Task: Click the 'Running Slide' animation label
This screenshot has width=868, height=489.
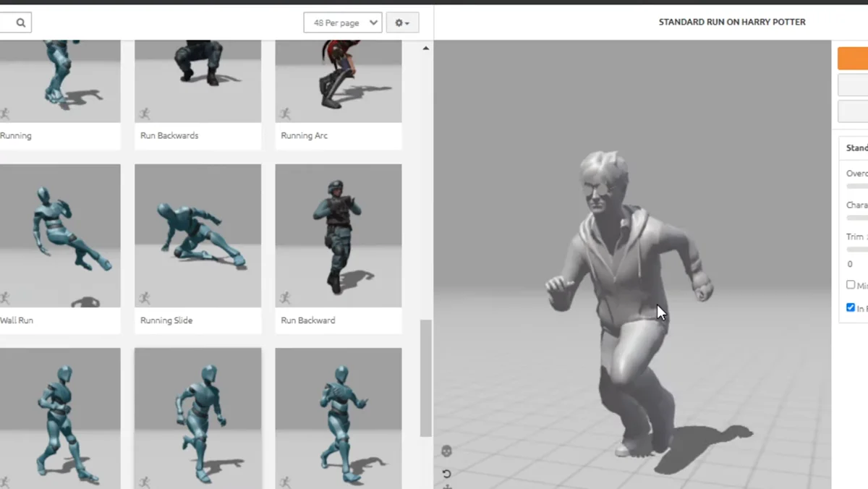Action: [x=166, y=320]
